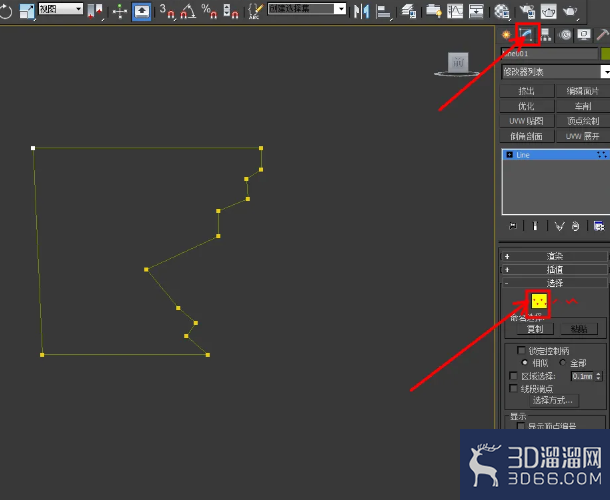Toggle the Spinner Snap icon

[x=231, y=11]
